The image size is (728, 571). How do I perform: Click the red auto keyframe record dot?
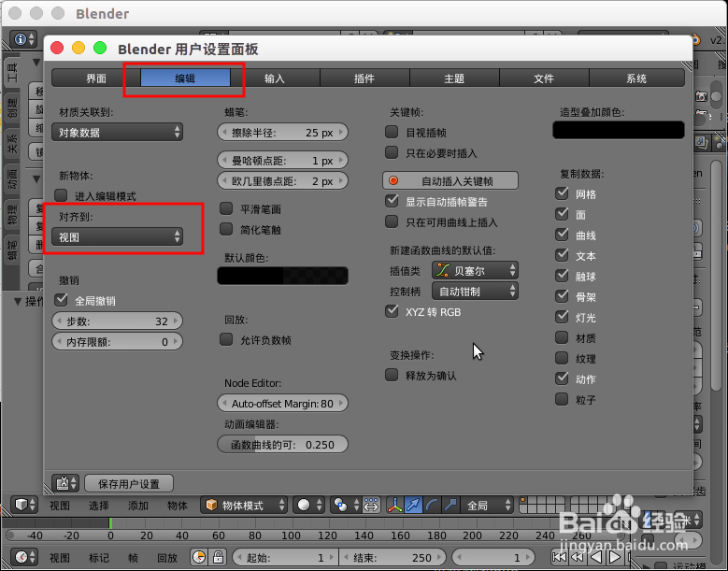click(x=393, y=180)
